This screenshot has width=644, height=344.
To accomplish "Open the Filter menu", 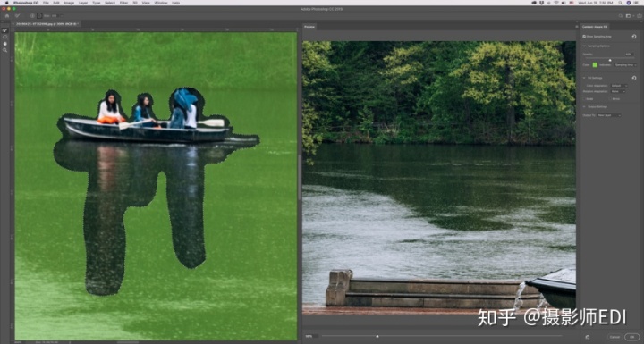I will pos(123,3).
